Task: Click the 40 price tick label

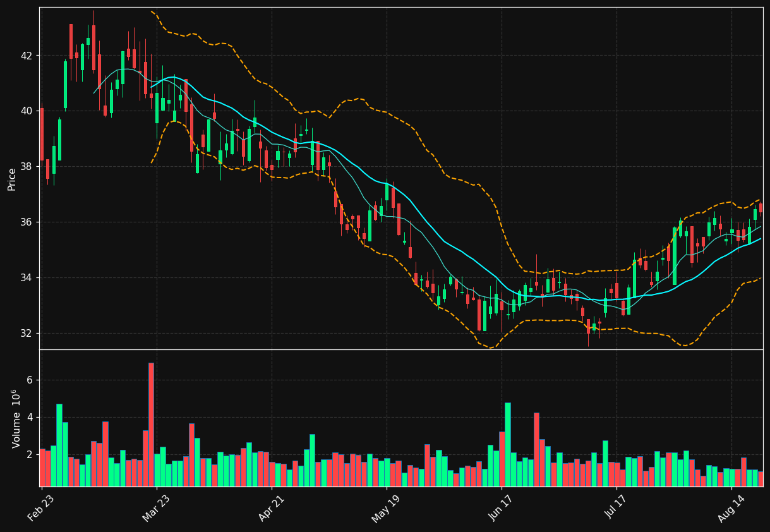Action: coord(27,111)
